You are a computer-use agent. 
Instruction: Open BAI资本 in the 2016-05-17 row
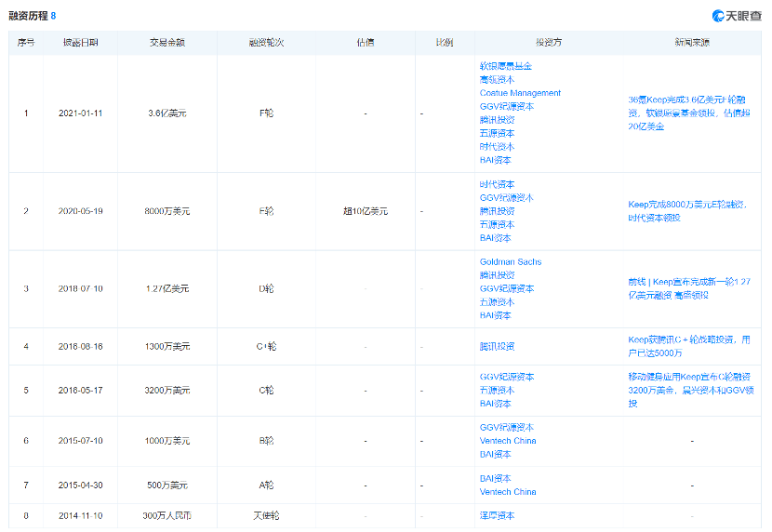click(496, 404)
